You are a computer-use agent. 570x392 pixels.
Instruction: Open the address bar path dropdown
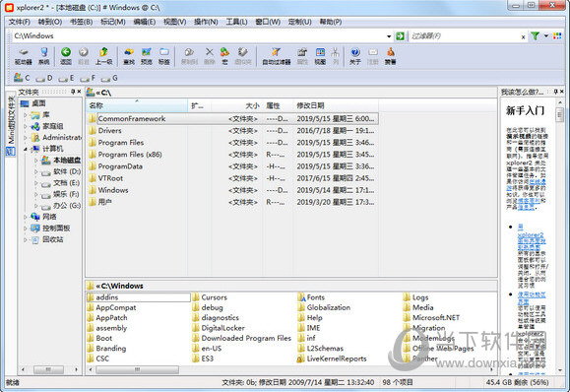click(389, 36)
